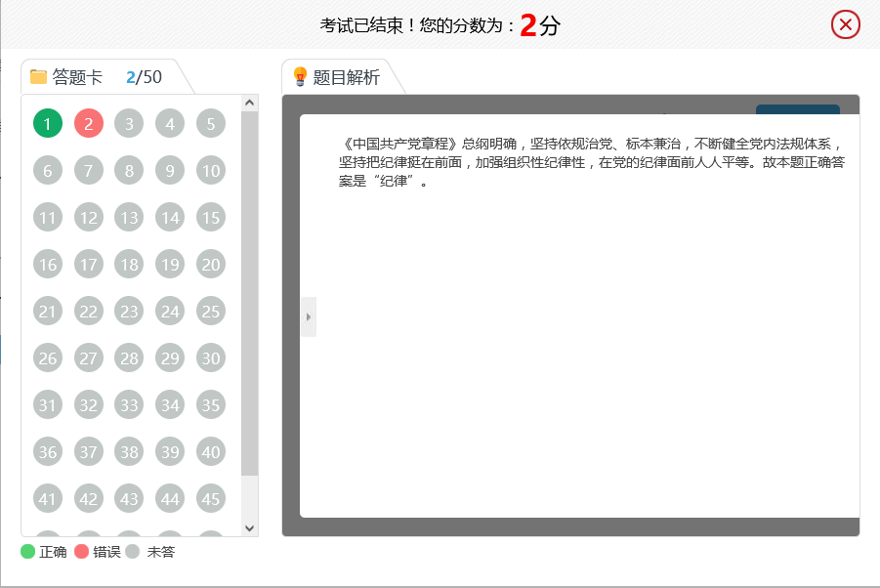Screen dimensions: 880x588
Task: Open question 15
Action: tap(211, 217)
